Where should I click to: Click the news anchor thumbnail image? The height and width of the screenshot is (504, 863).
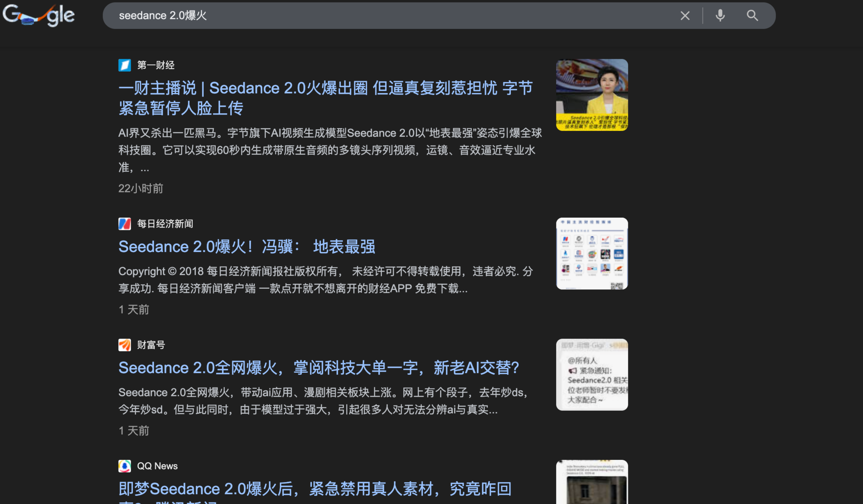click(x=592, y=95)
